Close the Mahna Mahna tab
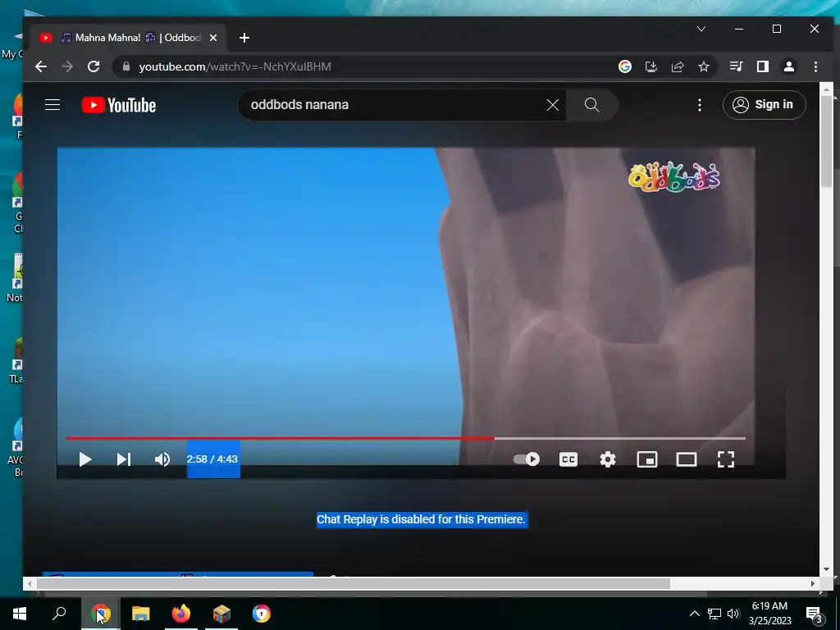The image size is (840, 630). point(213,38)
